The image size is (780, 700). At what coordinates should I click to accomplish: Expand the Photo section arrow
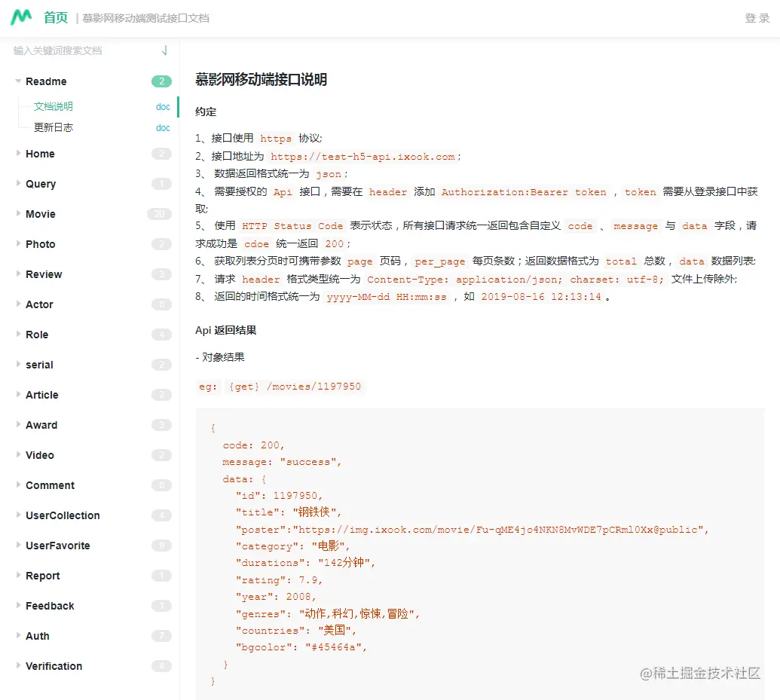pos(18,244)
